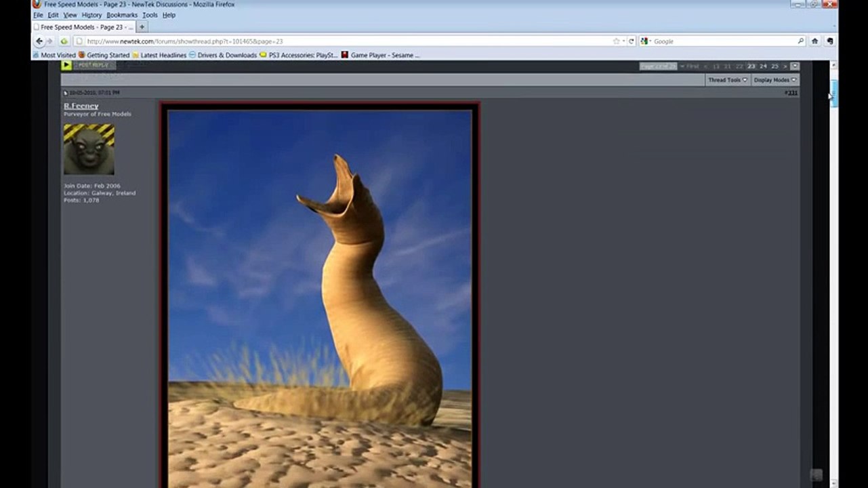Screen dimensions: 868x488
Task: Click the search magnifier icon
Action: 801,41
